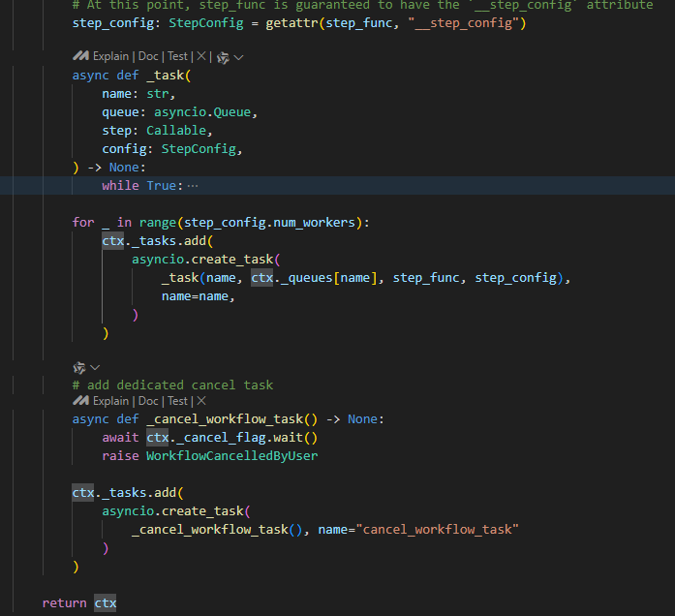Click ctx after the return keyword

coord(106,603)
